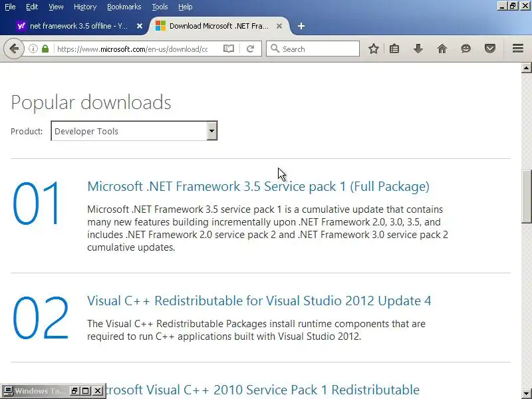
Task: Click the magnifier icon in the Search box
Action: click(275, 49)
